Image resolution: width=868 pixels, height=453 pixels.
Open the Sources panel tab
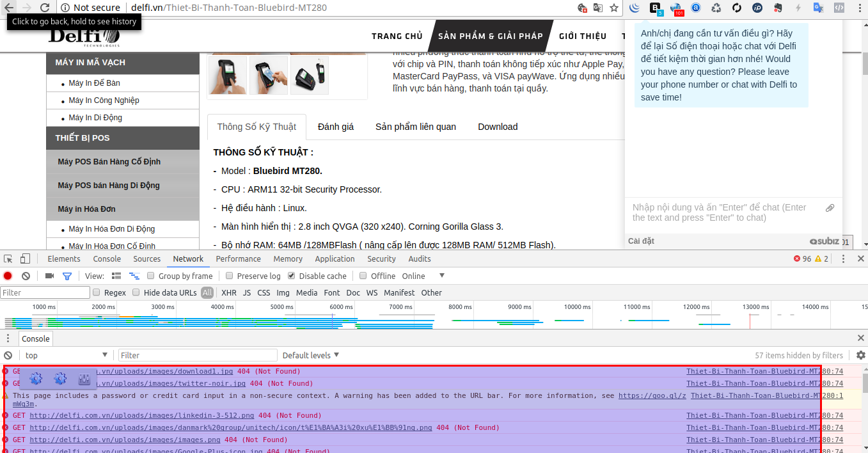[x=147, y=258]
